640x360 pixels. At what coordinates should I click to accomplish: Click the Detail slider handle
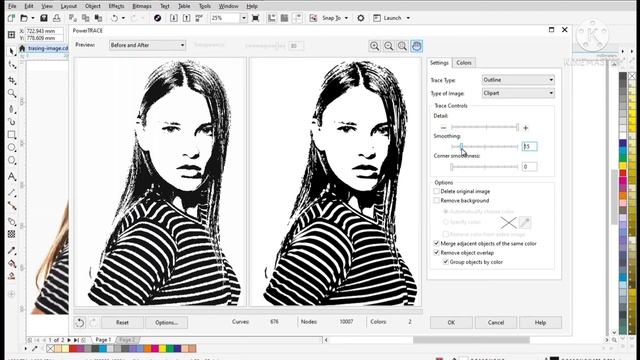coord(517,127)
